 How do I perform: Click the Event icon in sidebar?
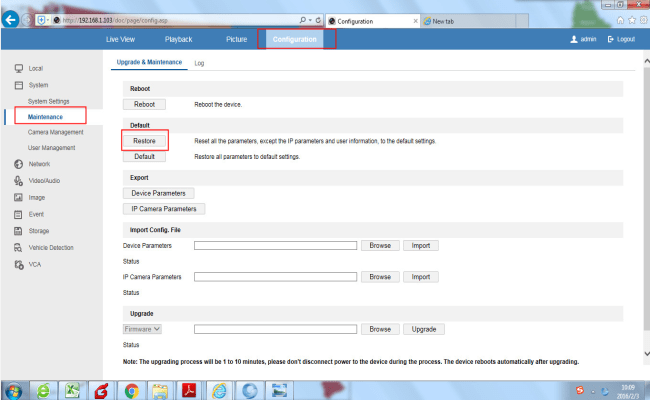pyautogui.click(x=18, y=214)
